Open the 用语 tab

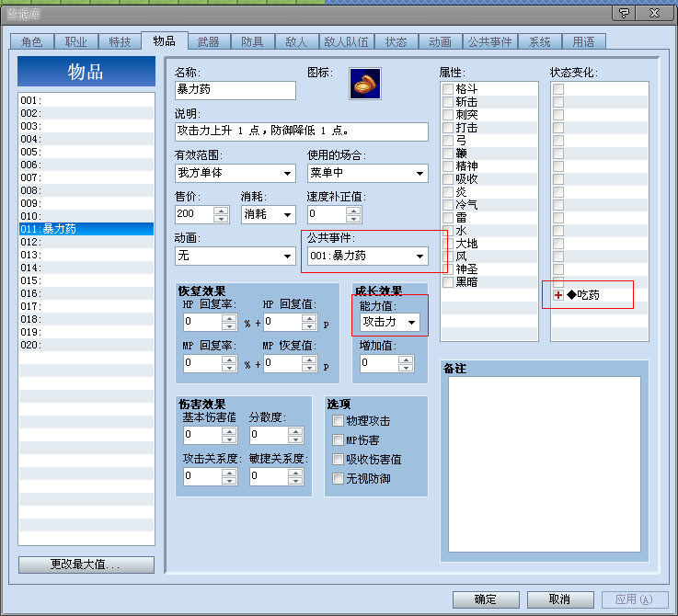(584, 42)
